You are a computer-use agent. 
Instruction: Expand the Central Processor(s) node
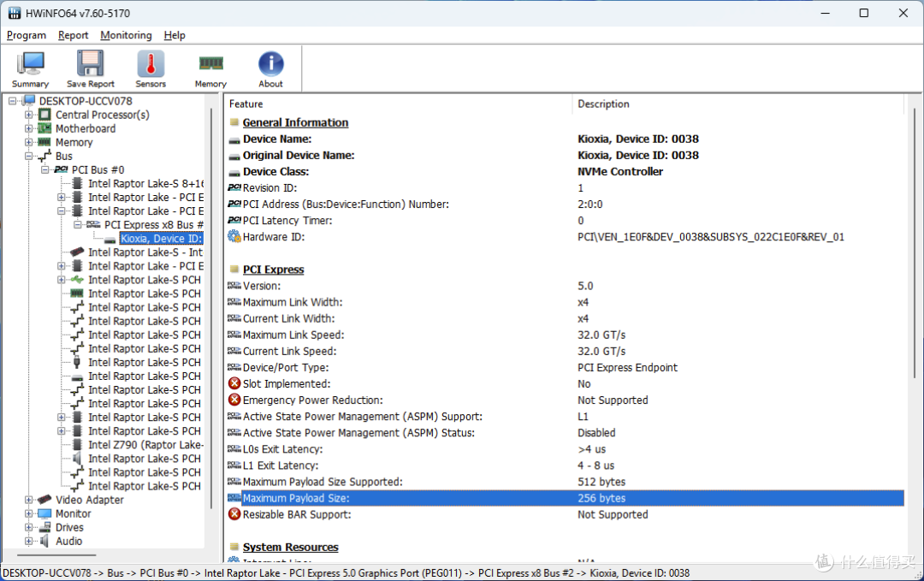[28, 115]
